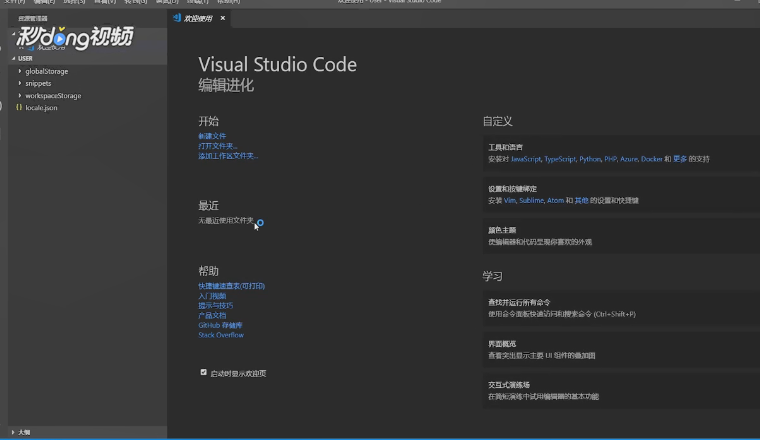Screen dimensions: 760x440
Task: Click the 无最近使用文件夹 text
Action: tap(226, 220)
